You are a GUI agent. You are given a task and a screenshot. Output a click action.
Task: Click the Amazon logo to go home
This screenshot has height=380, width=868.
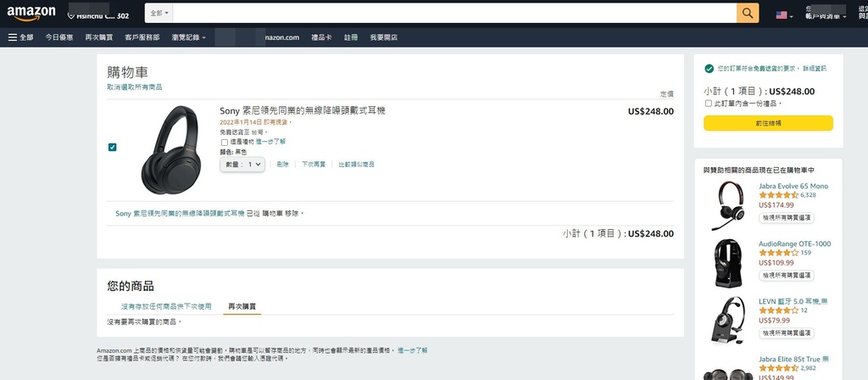[x=31, y=14]
